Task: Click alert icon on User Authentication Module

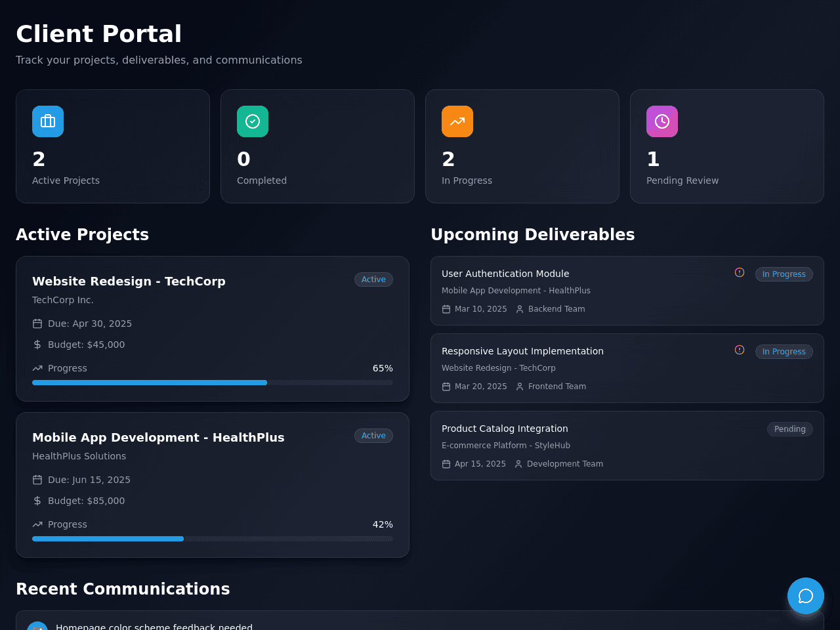Action: click(x=740, y=272)
